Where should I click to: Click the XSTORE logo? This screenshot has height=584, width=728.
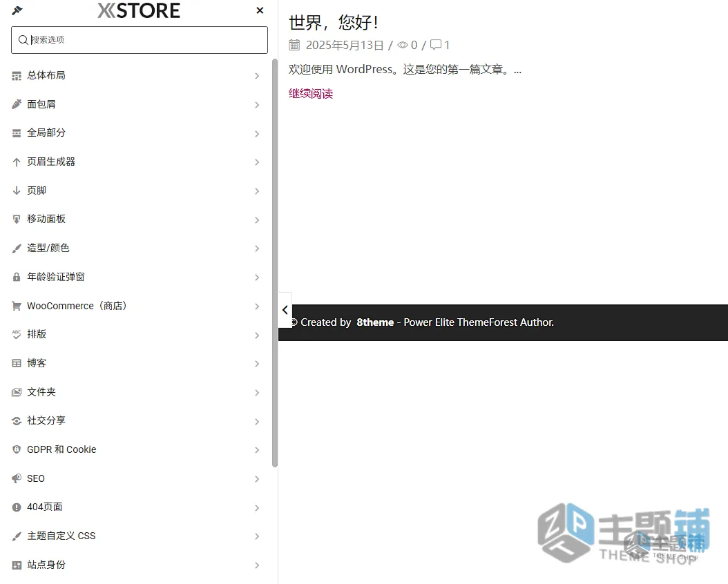[x=138, y=10]
